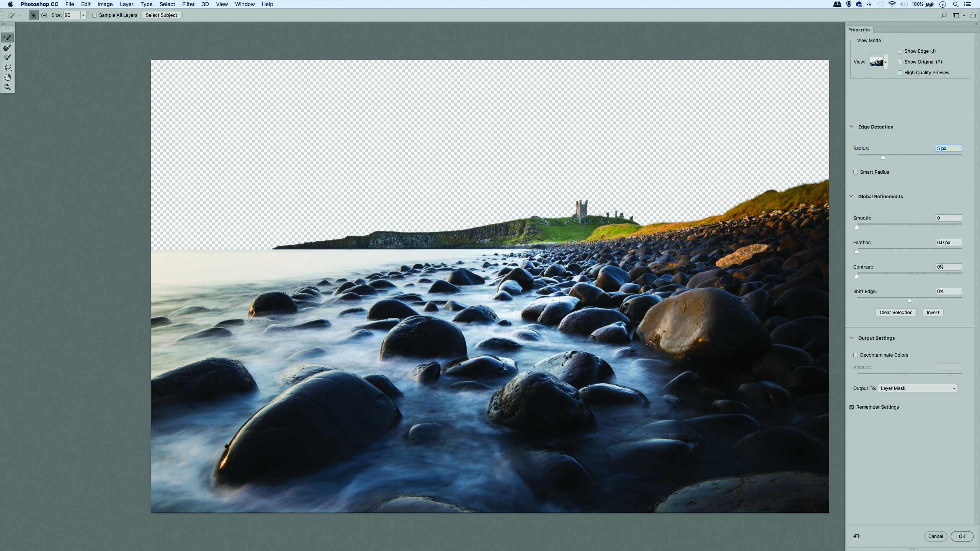This screenshot has height=551, width=980.
Task: Enable the Show Edge (J) checkbox
Action: coord(900,51)
